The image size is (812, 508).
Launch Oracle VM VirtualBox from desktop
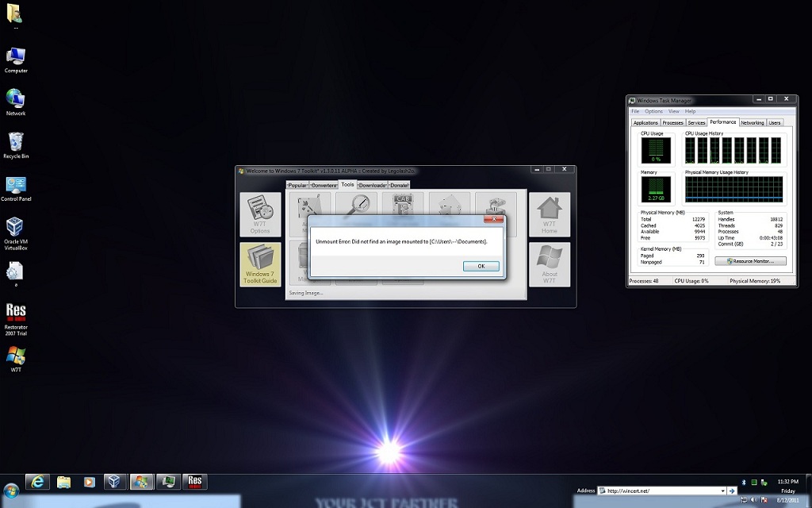(x=16, y=234)
